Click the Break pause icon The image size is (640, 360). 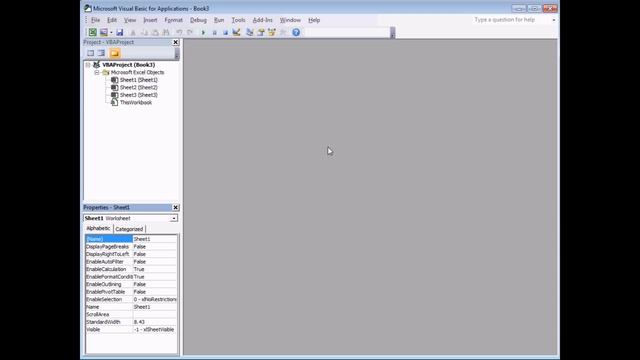pos(214,32)
